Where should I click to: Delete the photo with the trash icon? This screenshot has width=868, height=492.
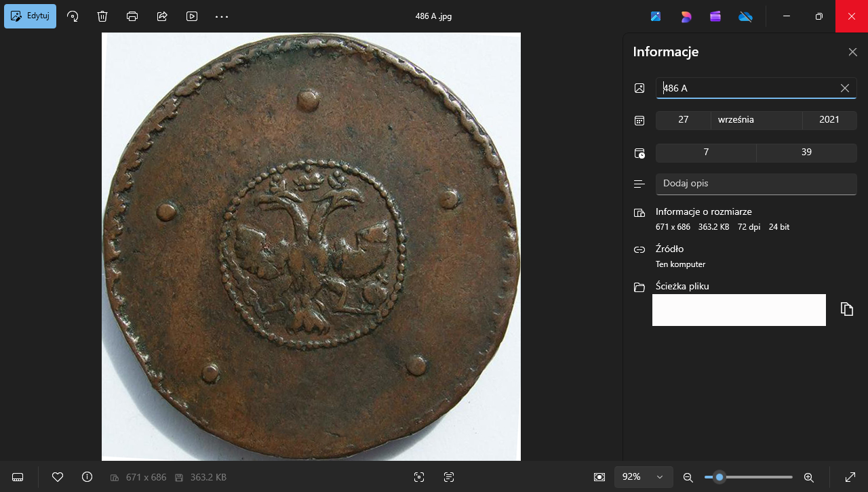[x=102, y=16]
